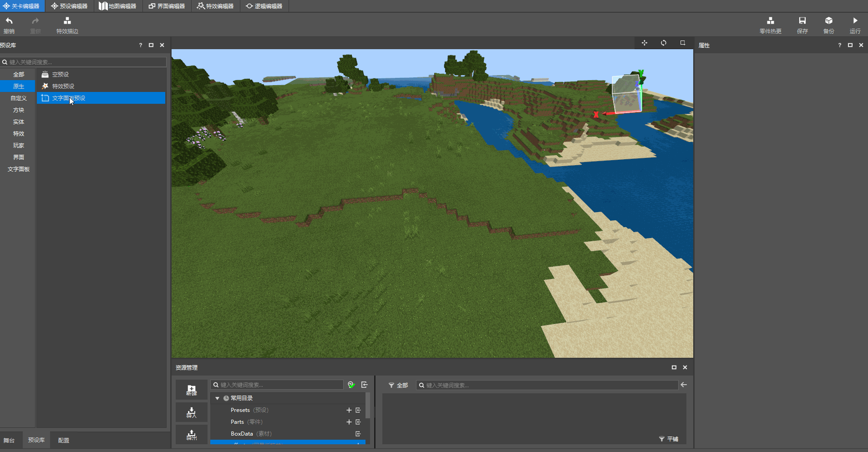Switch to 预设编辑器 tab

click(x=70, y=6)
